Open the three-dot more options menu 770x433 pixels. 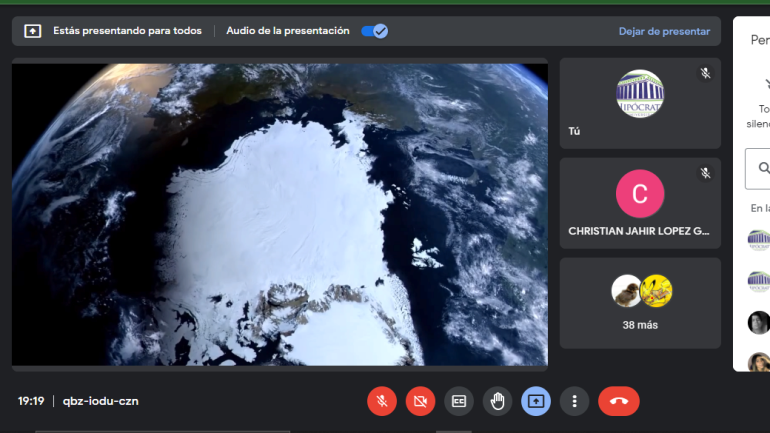[574, 401]
